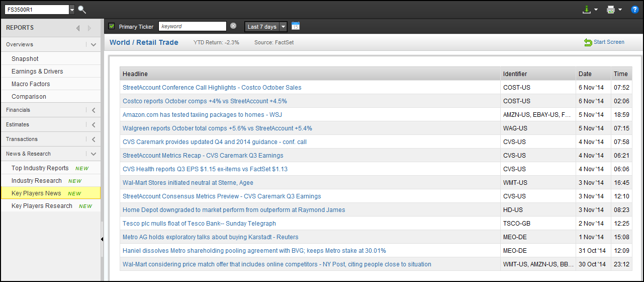Expand the Financials section
Screen dimensions: 644x282
[94, 110]
